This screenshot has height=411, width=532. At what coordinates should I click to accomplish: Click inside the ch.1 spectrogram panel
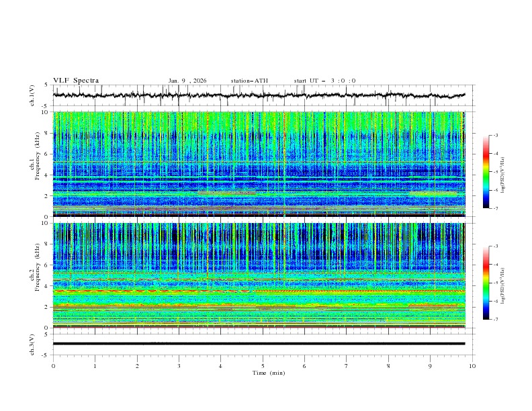[x=259, y=164]
